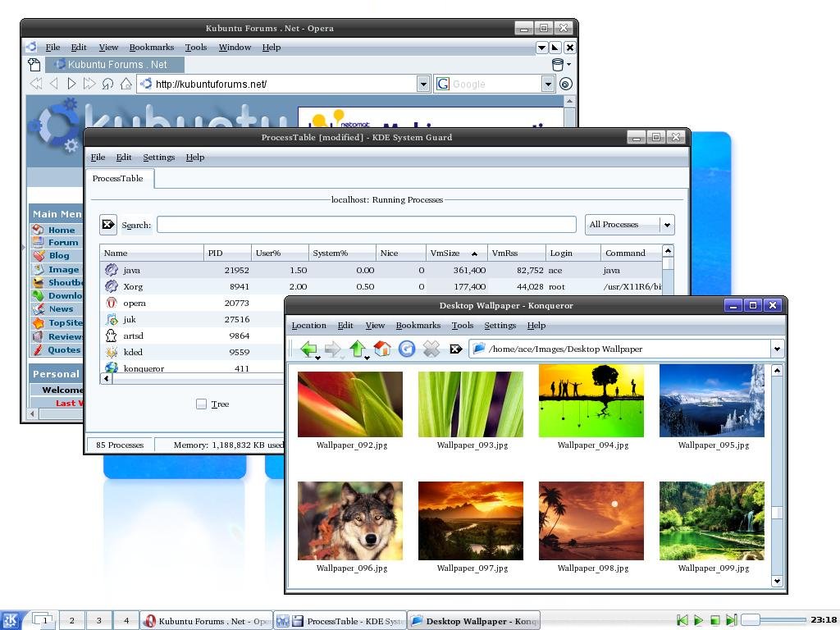840x630 pixels.
Task: Click Opera's rewind navigation icon
Action: pyautogui.click(x=36, y=84)
